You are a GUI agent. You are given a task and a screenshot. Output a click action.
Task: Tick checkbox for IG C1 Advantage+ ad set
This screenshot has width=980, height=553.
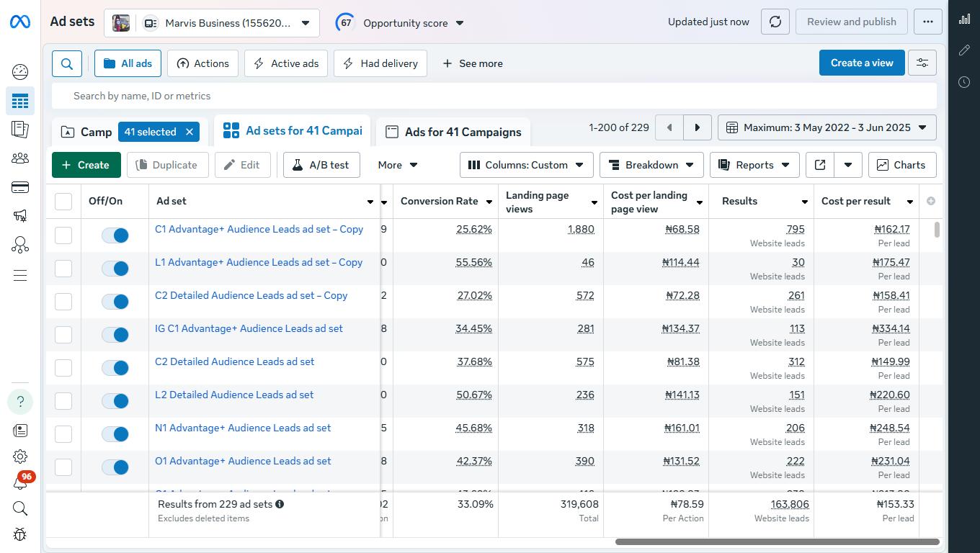pos(63,335)
